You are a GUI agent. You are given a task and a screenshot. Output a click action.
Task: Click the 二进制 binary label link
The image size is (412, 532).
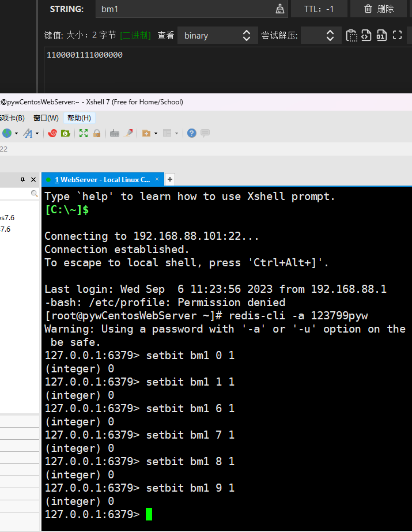tap(135, 35)
